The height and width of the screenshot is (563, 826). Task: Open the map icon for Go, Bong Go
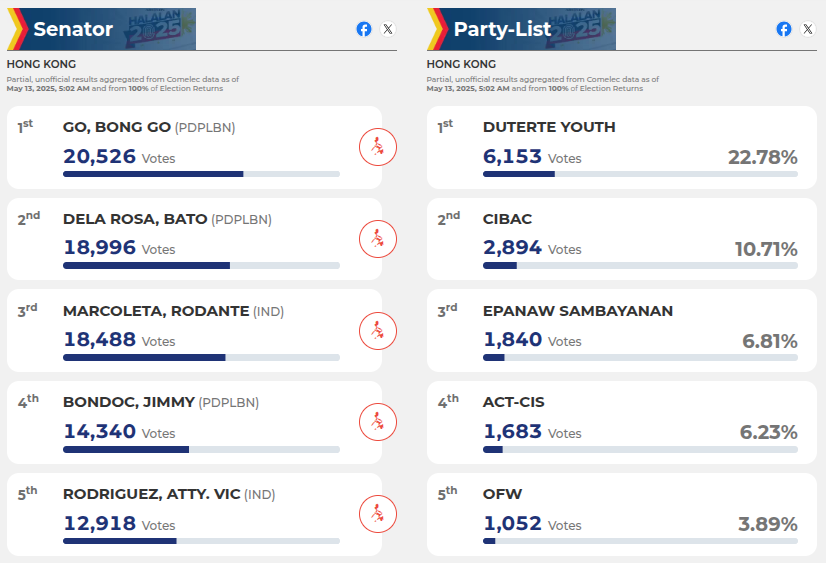click(378, 147)
